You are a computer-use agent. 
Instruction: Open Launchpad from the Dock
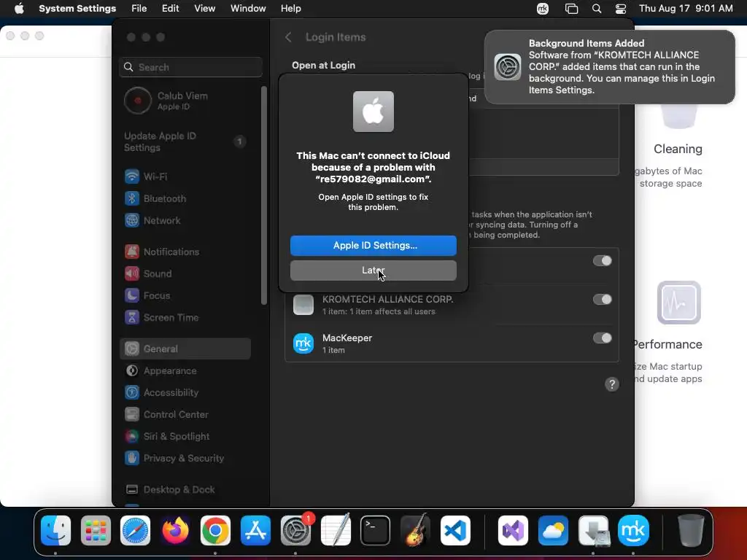point(96,530)
